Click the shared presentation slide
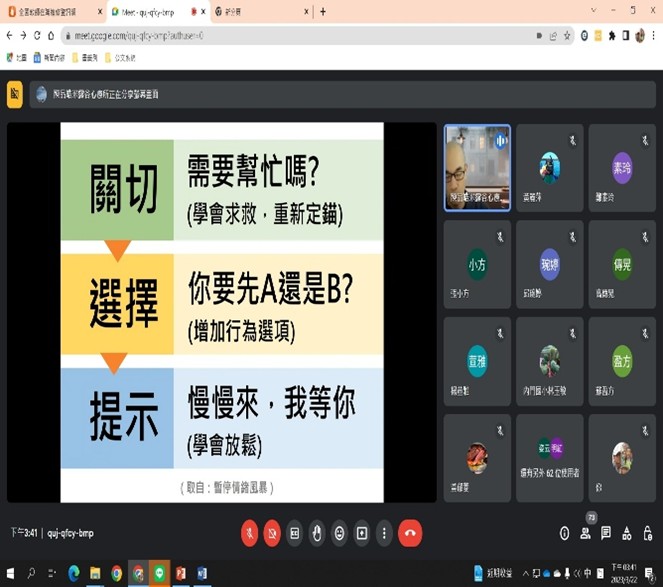 (222, 313)
